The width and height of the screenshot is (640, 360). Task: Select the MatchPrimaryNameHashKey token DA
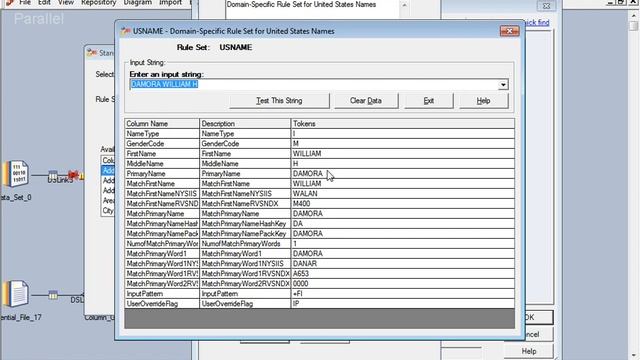click(402, 224)
